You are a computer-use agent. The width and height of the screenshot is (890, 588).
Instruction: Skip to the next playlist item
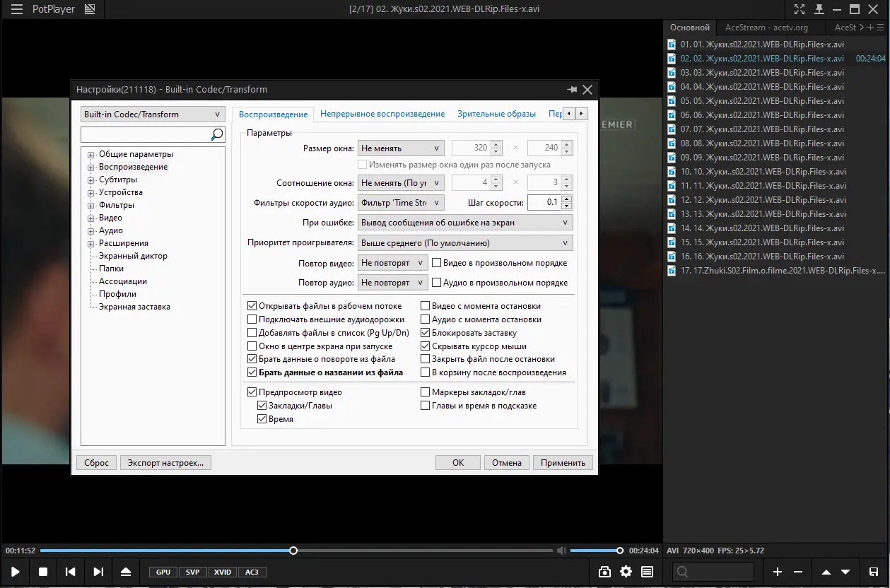98,572
